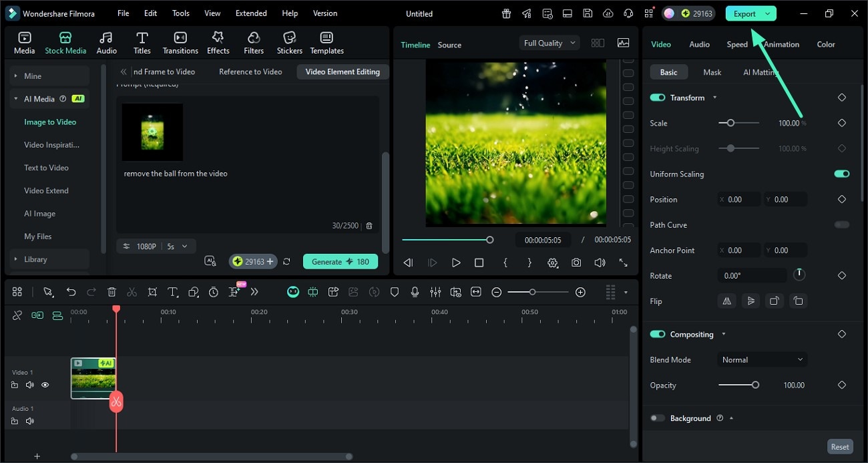Expand the Library section in sidebar
Viewport: 868px width, 463px height.
pos(36,259)
